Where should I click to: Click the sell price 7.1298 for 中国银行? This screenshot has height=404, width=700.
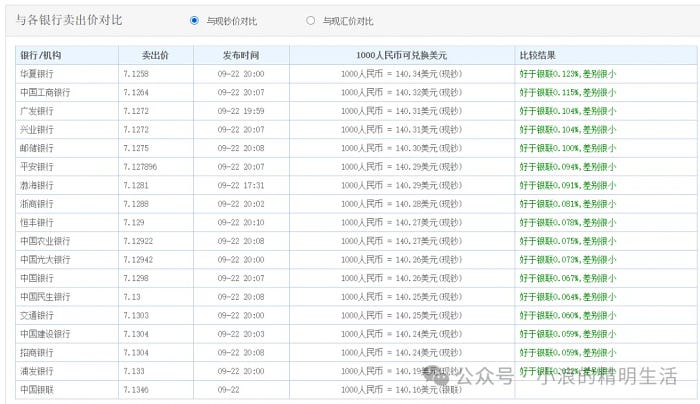136,278
